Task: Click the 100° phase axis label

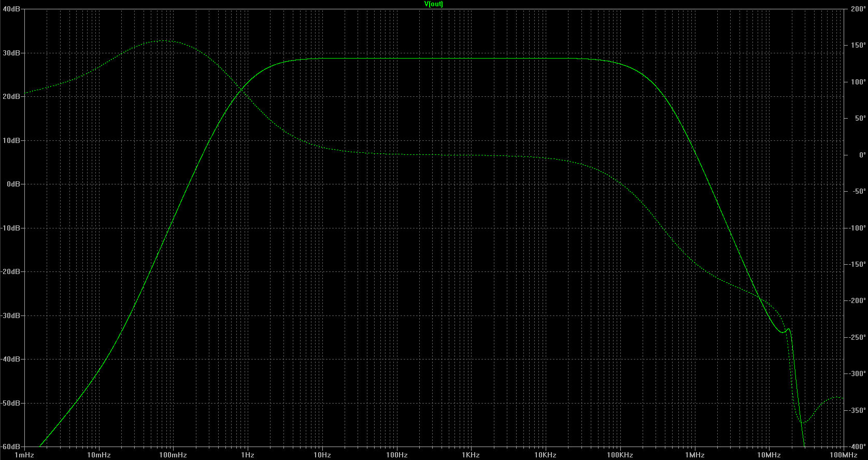Action: (x=858, y=82)
